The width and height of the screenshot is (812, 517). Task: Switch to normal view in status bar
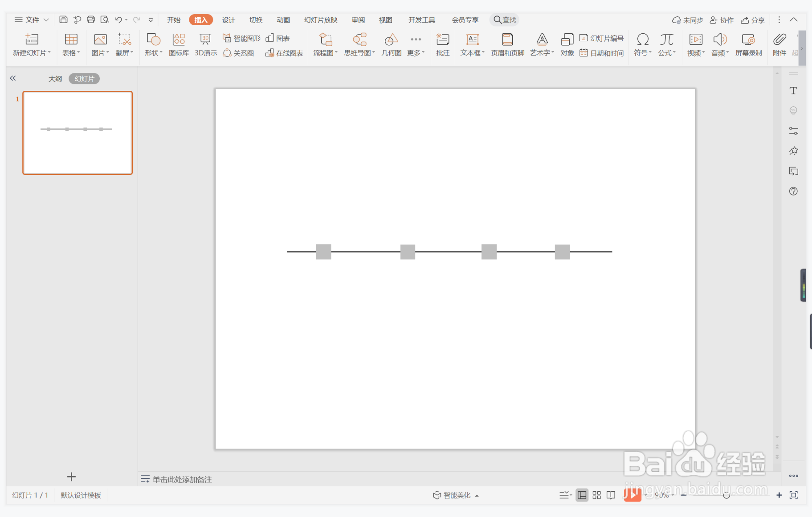coord(582,495)
